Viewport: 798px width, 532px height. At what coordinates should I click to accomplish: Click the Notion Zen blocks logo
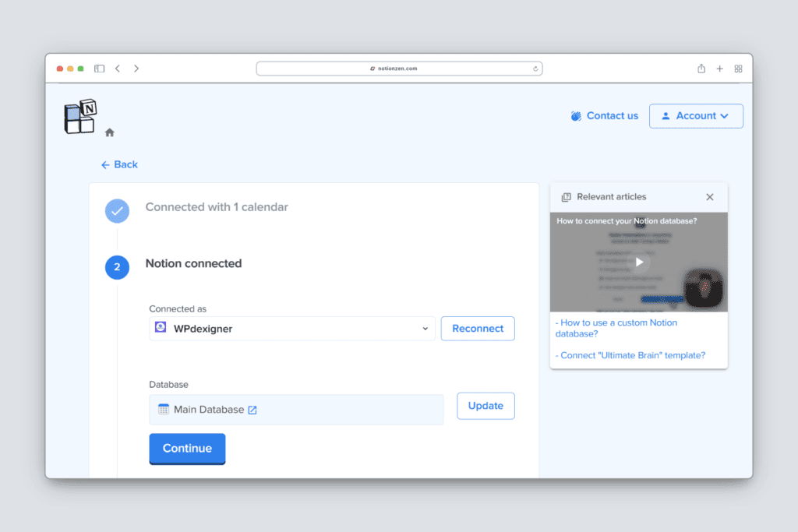(x=80, y=117)
